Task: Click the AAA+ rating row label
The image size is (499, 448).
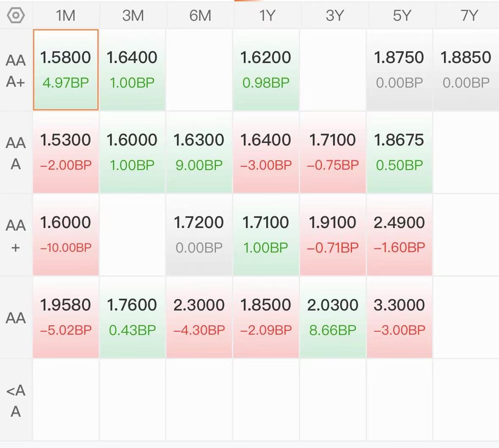Action: pos(16,71)
